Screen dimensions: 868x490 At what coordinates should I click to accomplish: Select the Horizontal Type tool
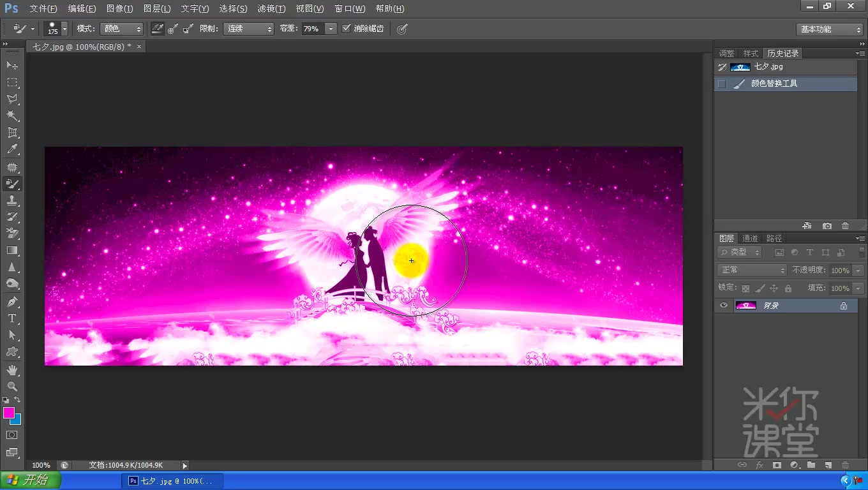pos(12,318)
